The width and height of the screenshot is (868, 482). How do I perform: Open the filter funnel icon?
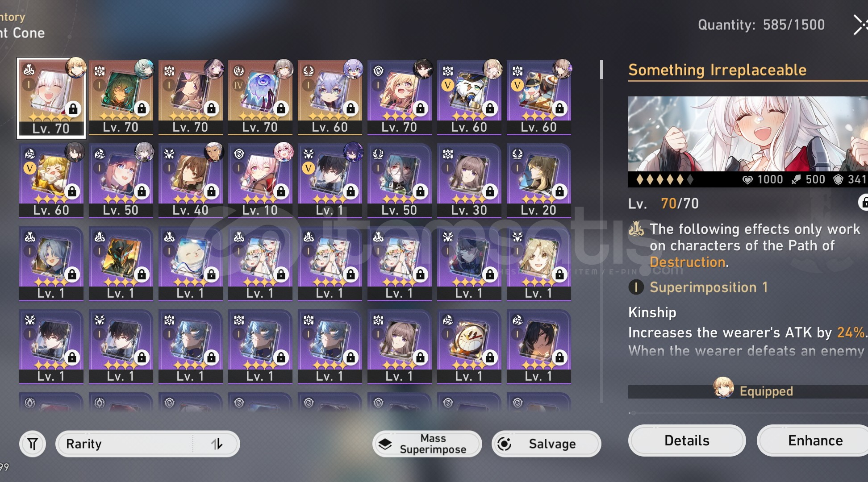[x=33, y=444]
